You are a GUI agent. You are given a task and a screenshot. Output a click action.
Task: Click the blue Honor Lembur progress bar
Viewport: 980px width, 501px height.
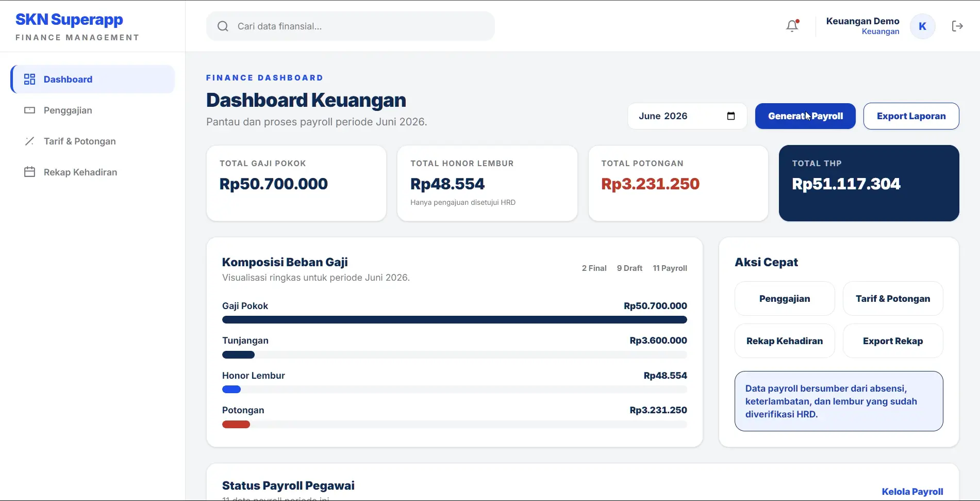[231, 390]
